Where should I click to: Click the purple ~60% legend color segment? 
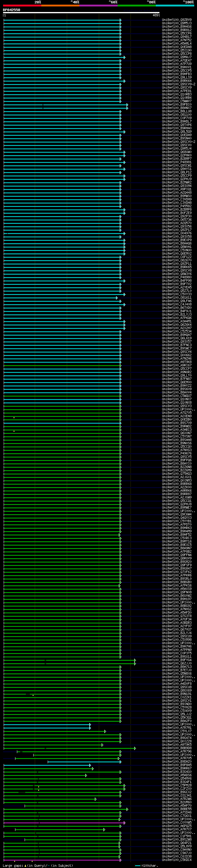(x=99, y=6)
